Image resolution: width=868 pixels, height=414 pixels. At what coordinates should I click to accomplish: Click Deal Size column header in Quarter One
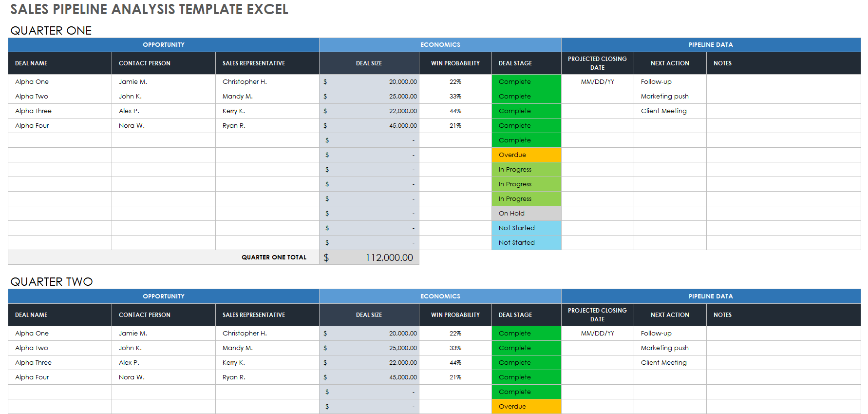click(x=369, y=63)
